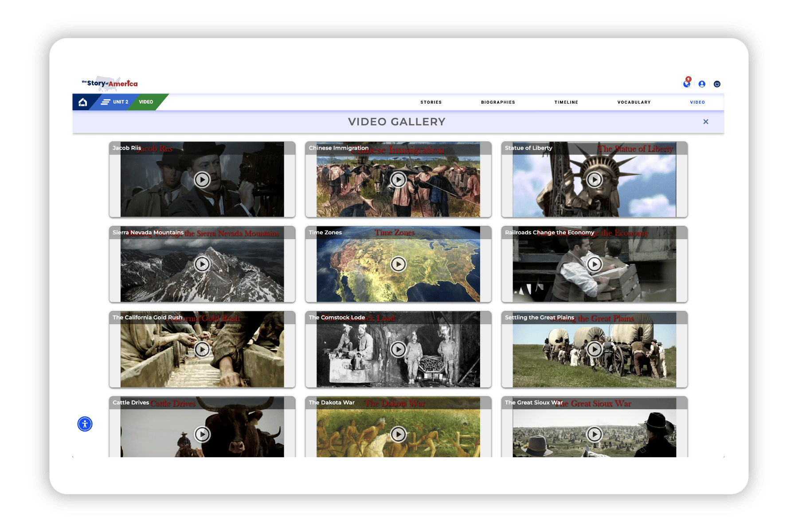Open the Unit 2 menu icon
798x532 pixels.
(106, 102)
